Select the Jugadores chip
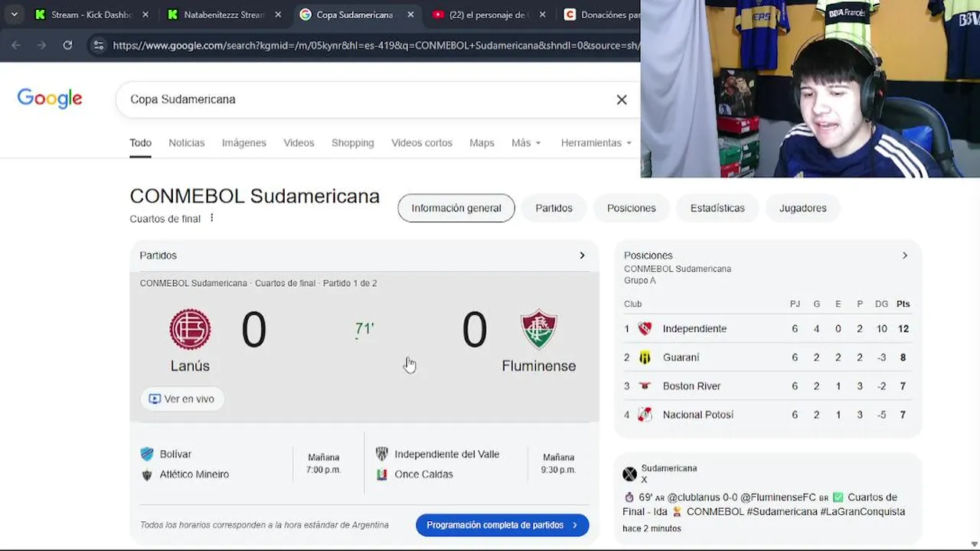Viewport: 980px width, 551px height. [802, 208]
